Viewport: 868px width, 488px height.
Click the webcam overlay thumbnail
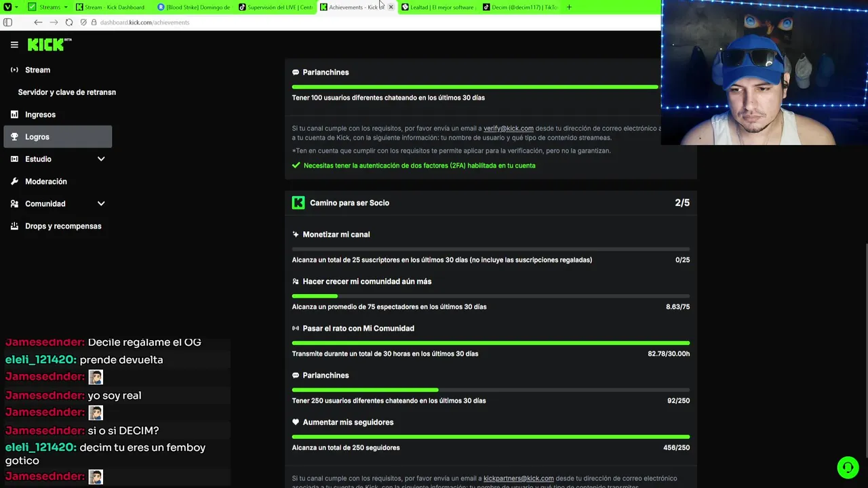(x=764, y=73)
